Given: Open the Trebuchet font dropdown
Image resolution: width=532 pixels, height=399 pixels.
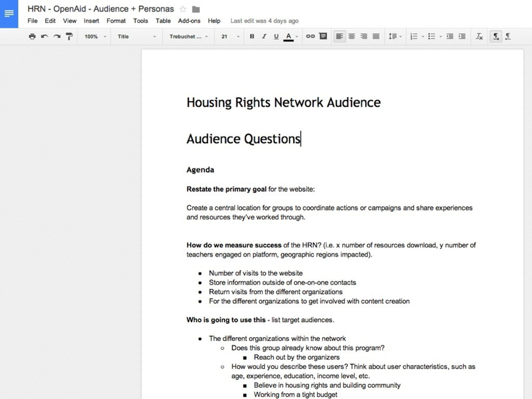Looking at the screenshot, I should [188, 36].
